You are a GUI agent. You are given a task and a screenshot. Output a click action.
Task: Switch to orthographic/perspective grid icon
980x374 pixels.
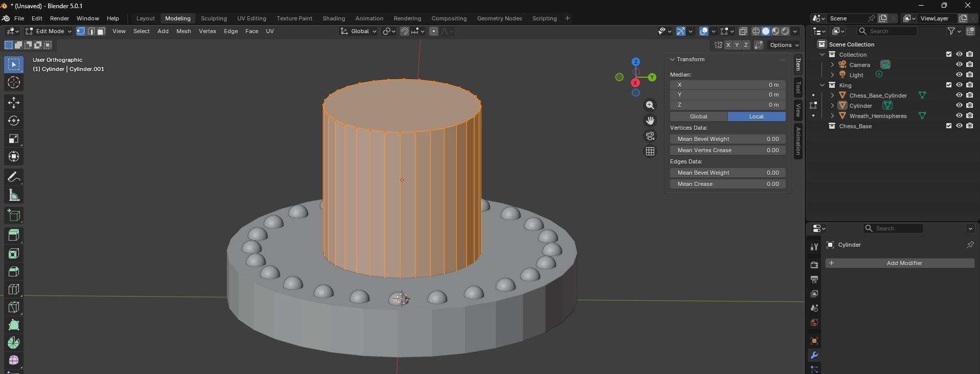click(x=650, y=151)
